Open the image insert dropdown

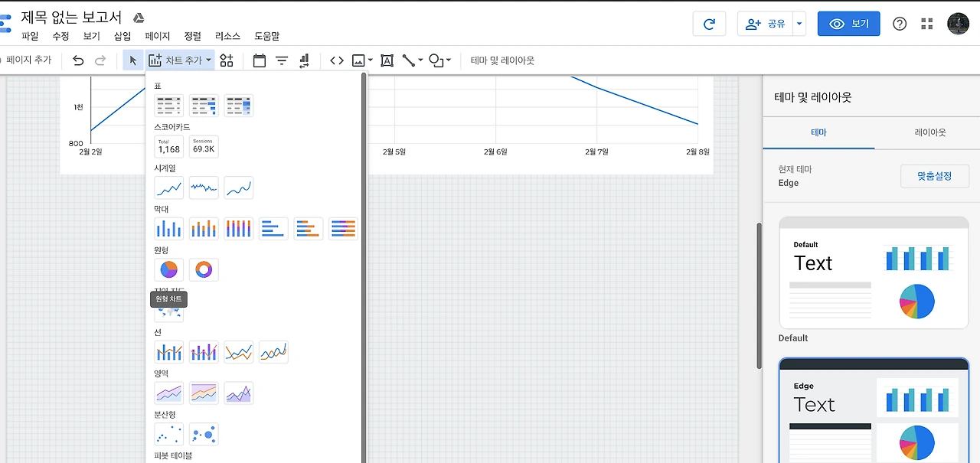[x=362, y=60]
